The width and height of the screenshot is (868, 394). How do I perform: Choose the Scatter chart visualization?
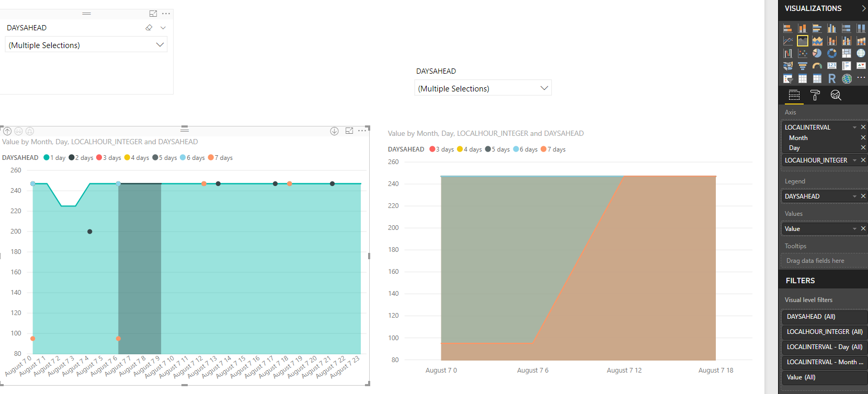click(802, 53)
